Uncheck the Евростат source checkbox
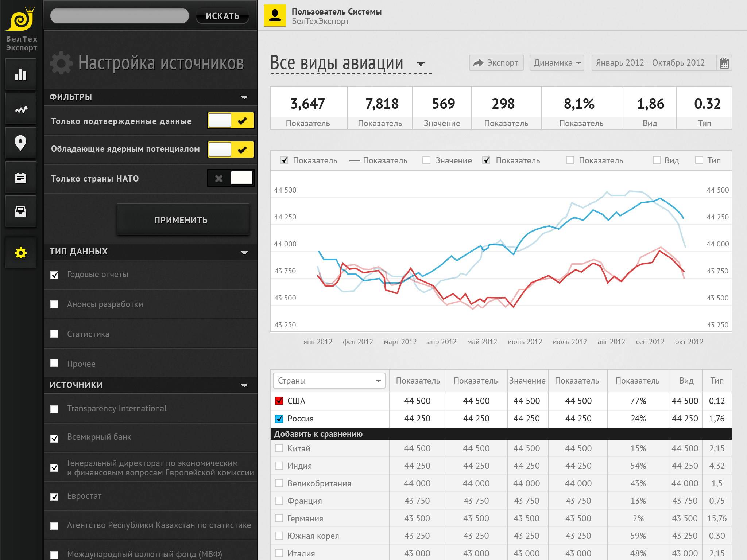Image resolution: width=747 pixels, height=560 pixels. pos(54,497)
